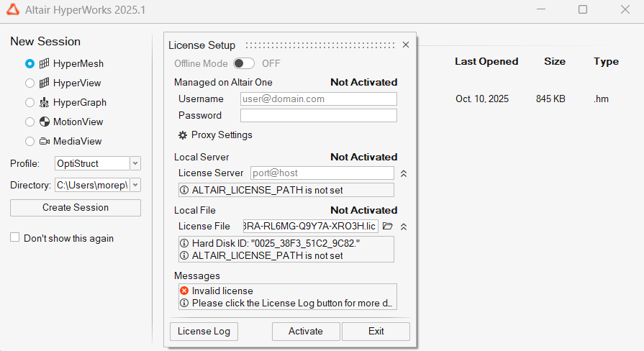Select the HyperView radio button
This screenshot has width=644, height=351.
click(30, 83)
